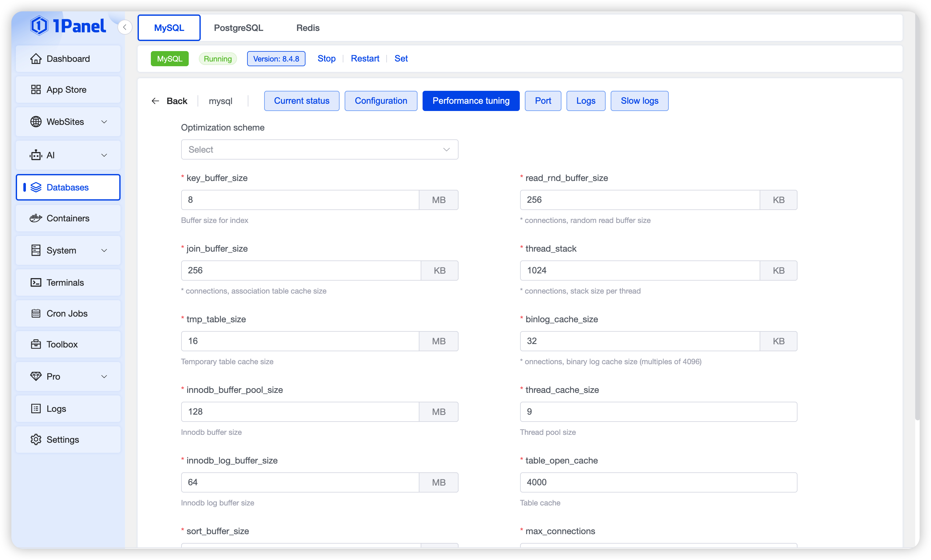This screenshot has width=931, height=560.
Task: Open the Optimization scheme dropdown
Action: (x=319, y=149)
